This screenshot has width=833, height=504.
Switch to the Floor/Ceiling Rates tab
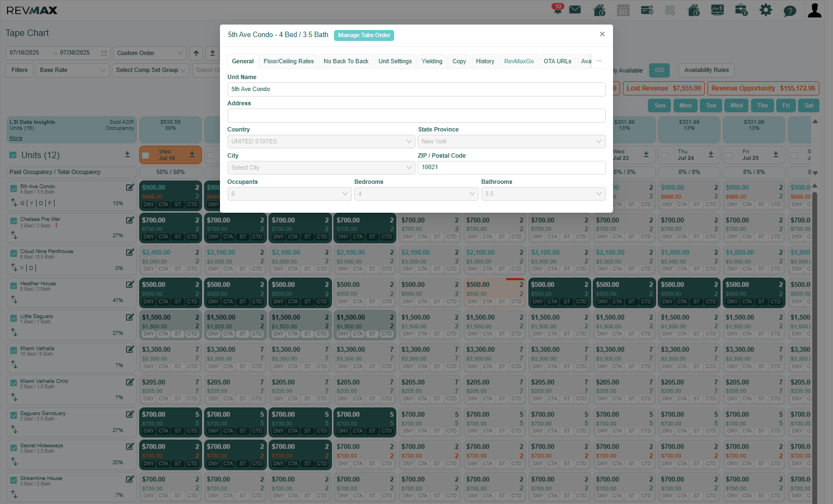click(289, 61)
